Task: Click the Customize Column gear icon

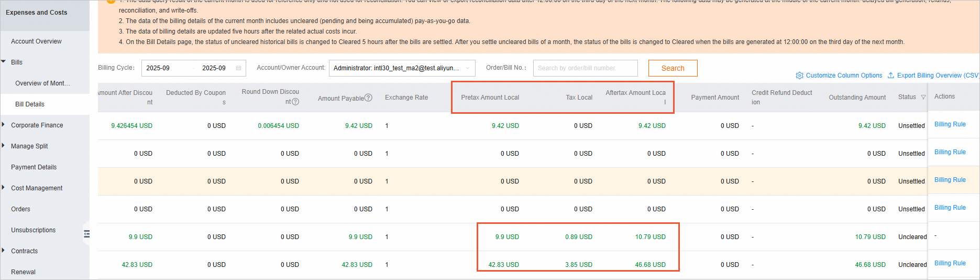Action: pyautogui.click(x=799, y=76)
